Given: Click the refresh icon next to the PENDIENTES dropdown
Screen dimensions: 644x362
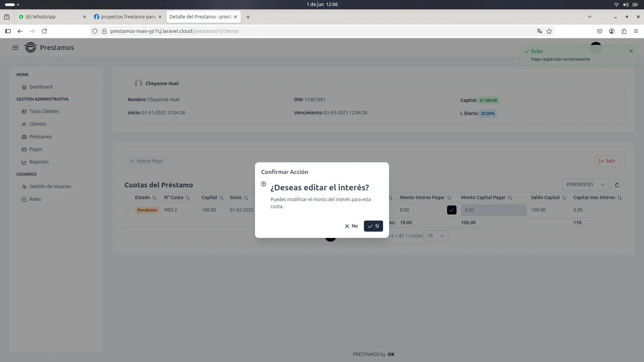Looking at the screenshot, I should [616, 185].
